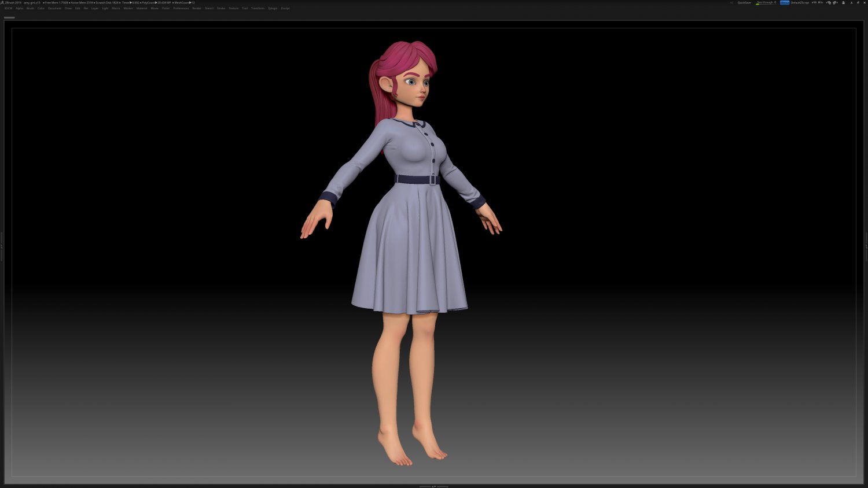
Task: Click the ZBrush logo icon
Action: tap(3, 2)
